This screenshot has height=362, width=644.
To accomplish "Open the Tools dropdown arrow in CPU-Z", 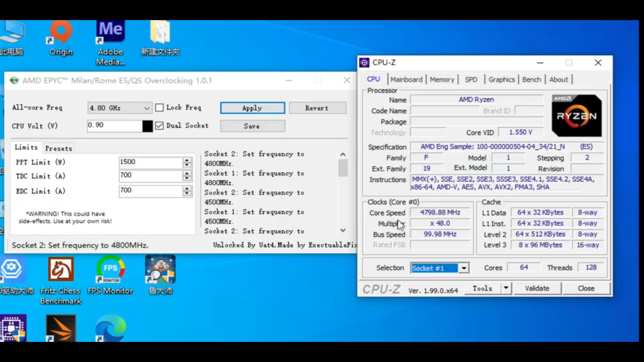I will [506, 288].
